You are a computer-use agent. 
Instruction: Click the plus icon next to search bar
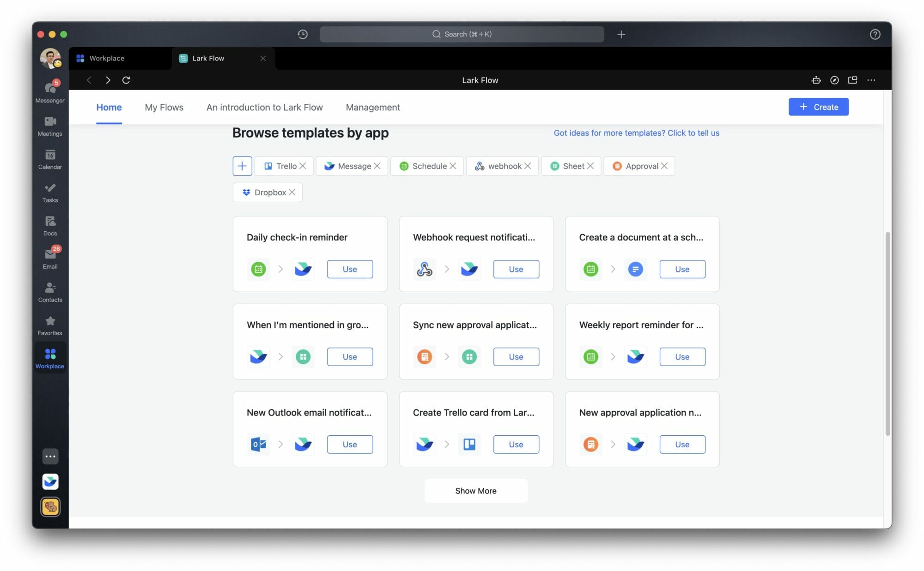click(621, 34)
